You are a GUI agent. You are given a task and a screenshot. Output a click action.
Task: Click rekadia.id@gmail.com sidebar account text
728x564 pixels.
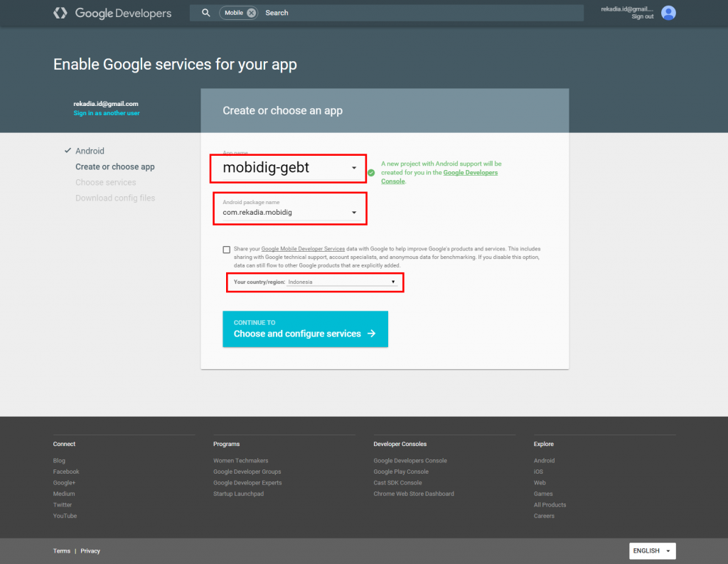[106, 104]
